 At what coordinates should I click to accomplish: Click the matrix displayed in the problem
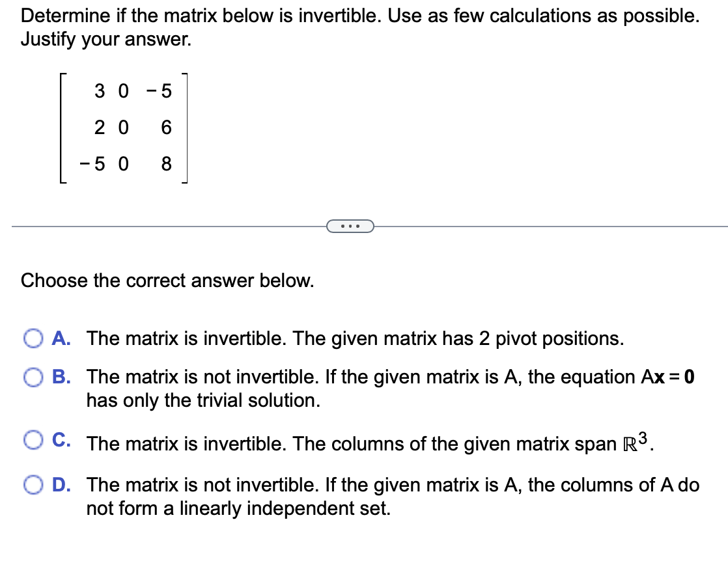[124, 128]
